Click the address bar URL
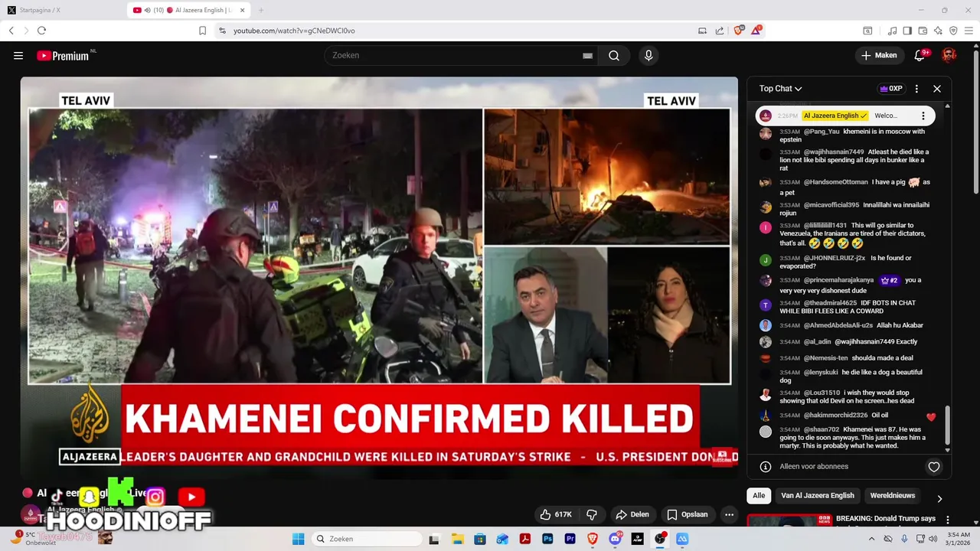980x551 pixels. (x=294, y=31)
